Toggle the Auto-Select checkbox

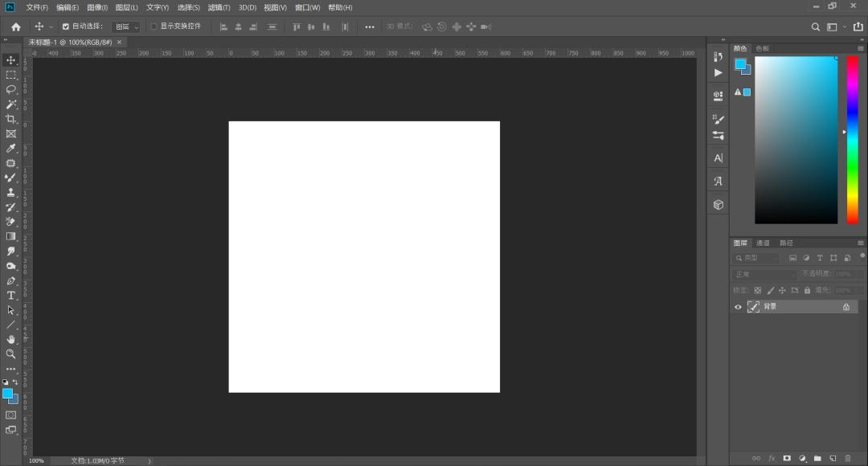coord(66,27)
